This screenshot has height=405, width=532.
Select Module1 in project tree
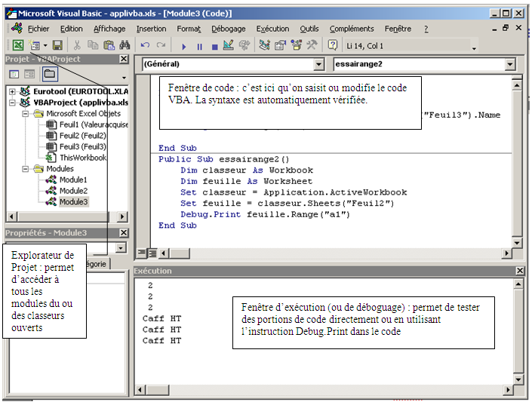67,179
